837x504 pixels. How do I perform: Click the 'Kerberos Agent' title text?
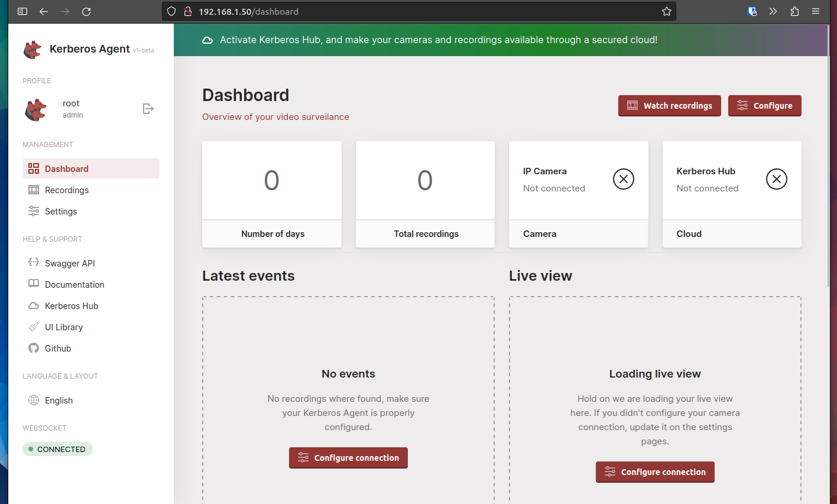pyautogui.click(x=90, y=49)
